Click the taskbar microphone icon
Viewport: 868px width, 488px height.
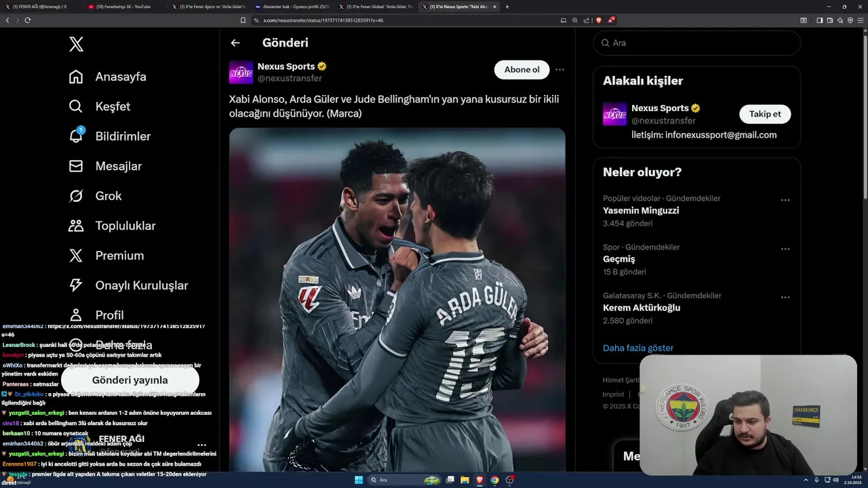[816, 480]
